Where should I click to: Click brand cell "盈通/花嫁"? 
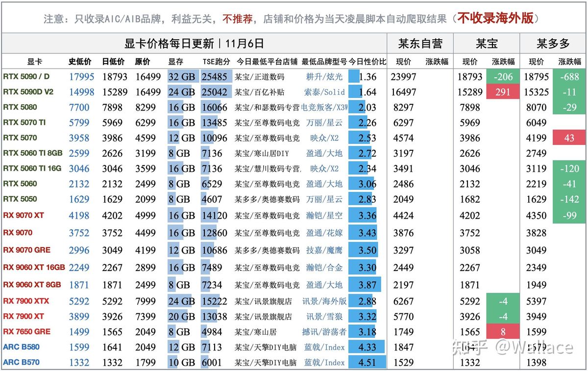tap(324, 233)
